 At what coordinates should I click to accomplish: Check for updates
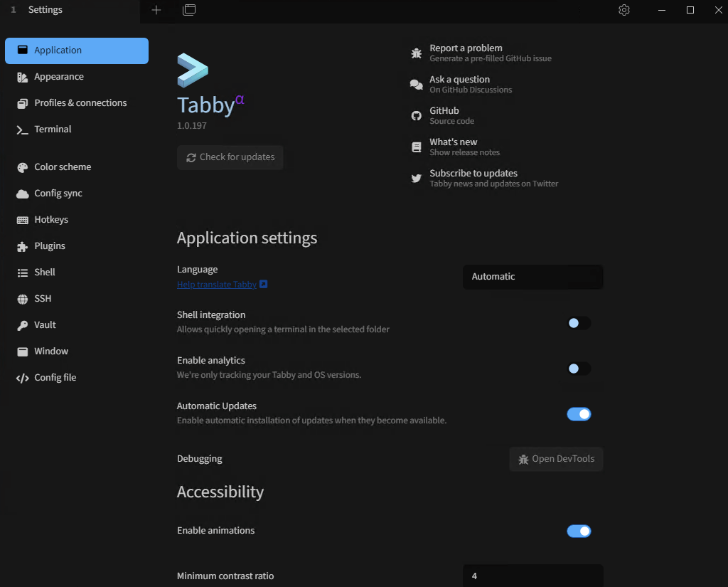[x=230, y=157]
